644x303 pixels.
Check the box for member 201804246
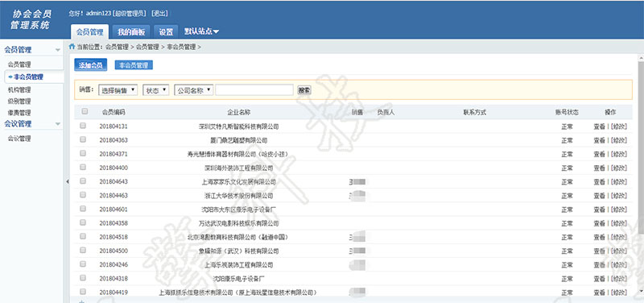pos(83,264)
